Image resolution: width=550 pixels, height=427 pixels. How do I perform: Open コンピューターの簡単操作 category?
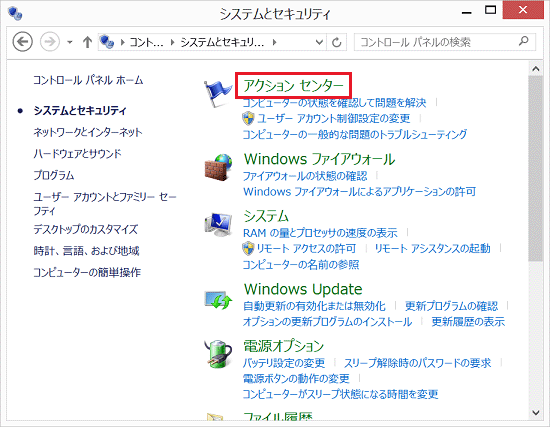tap(87, 272)
